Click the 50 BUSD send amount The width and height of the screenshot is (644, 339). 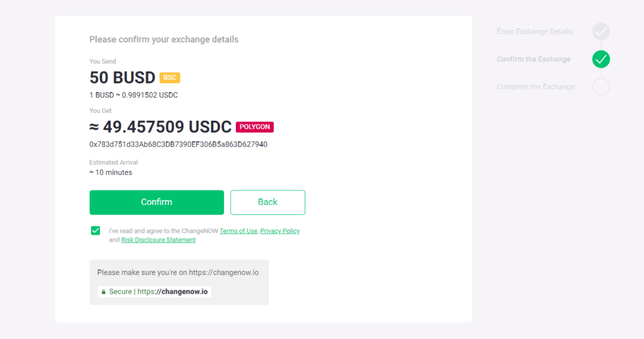click(123, 77)
